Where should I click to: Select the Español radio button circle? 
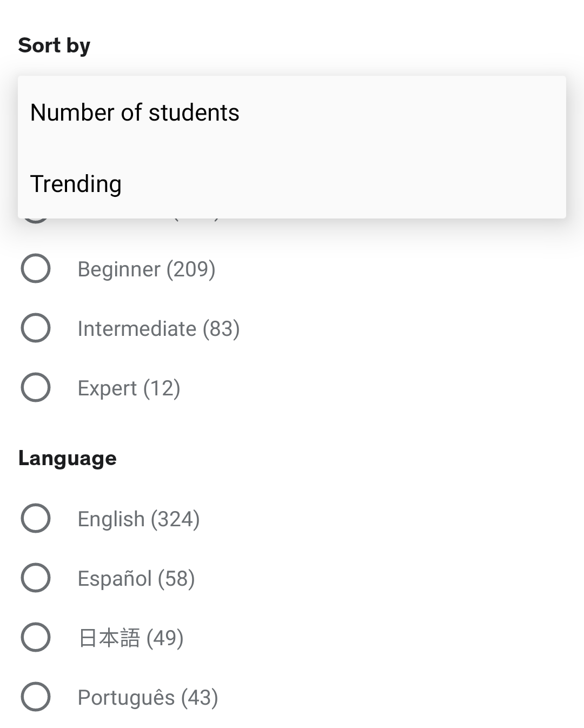click(x=36, y=578)
